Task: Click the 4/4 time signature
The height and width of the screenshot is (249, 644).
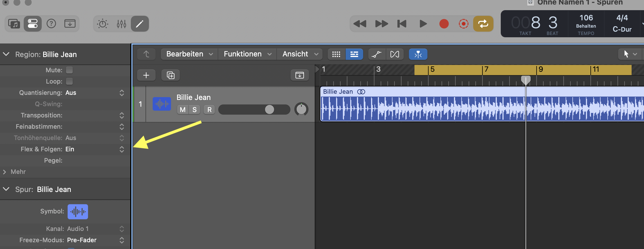Action: (622, 18)
